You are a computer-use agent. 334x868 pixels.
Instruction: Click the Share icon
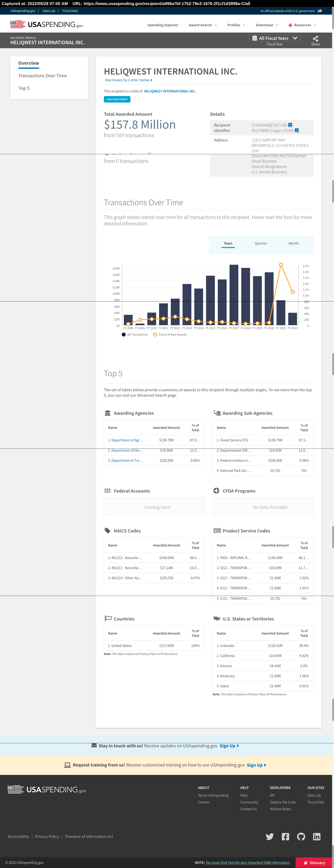(316, 38)
